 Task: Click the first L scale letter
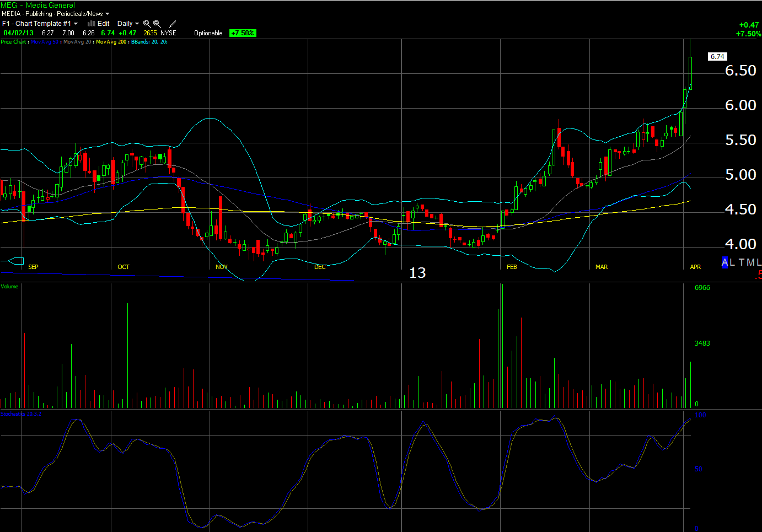coord(732,262)
